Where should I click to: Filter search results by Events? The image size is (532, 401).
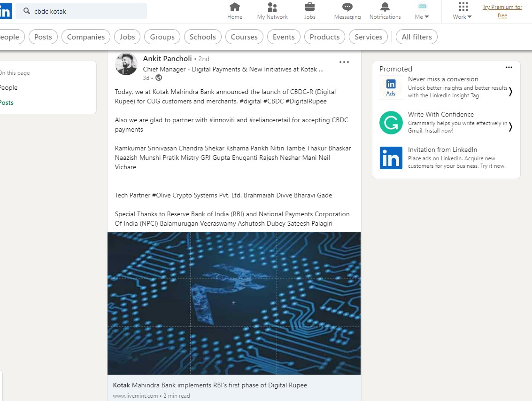pos(283,36)
